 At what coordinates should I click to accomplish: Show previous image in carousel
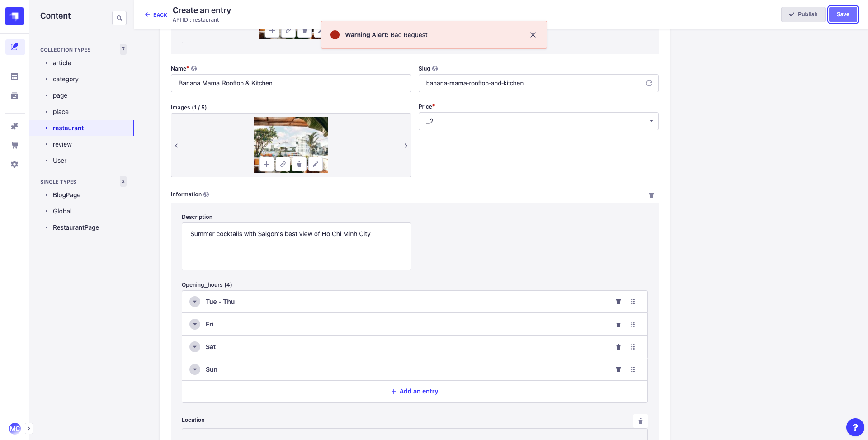click(x=176, y=146)
